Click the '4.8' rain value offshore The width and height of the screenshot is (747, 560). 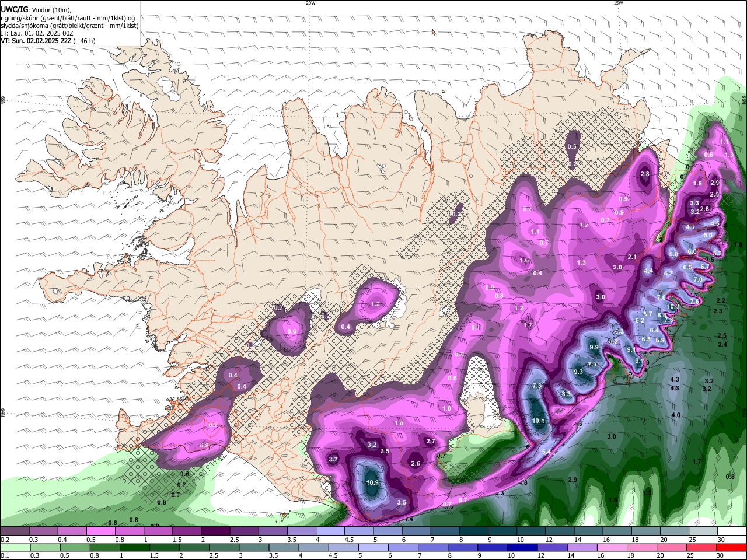pos(523,483)
